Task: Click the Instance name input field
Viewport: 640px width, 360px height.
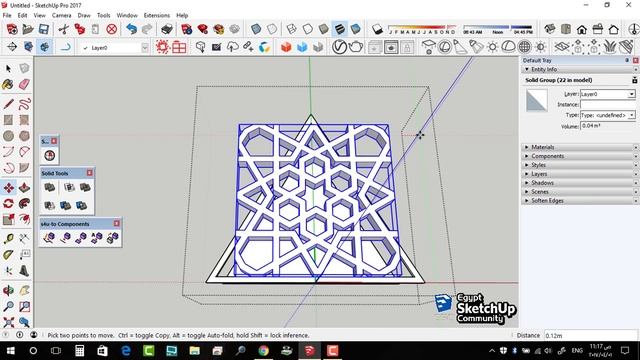Action: click(x=608, y=105)
